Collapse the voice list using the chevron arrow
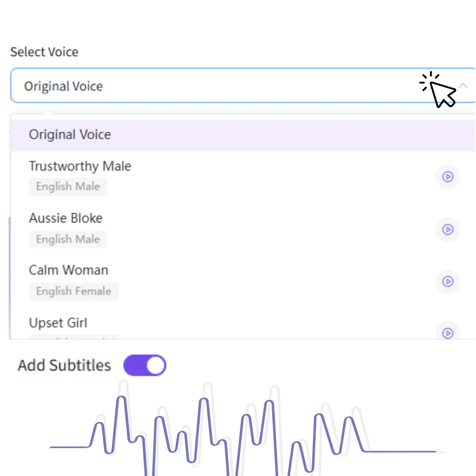 click(463, 86)
